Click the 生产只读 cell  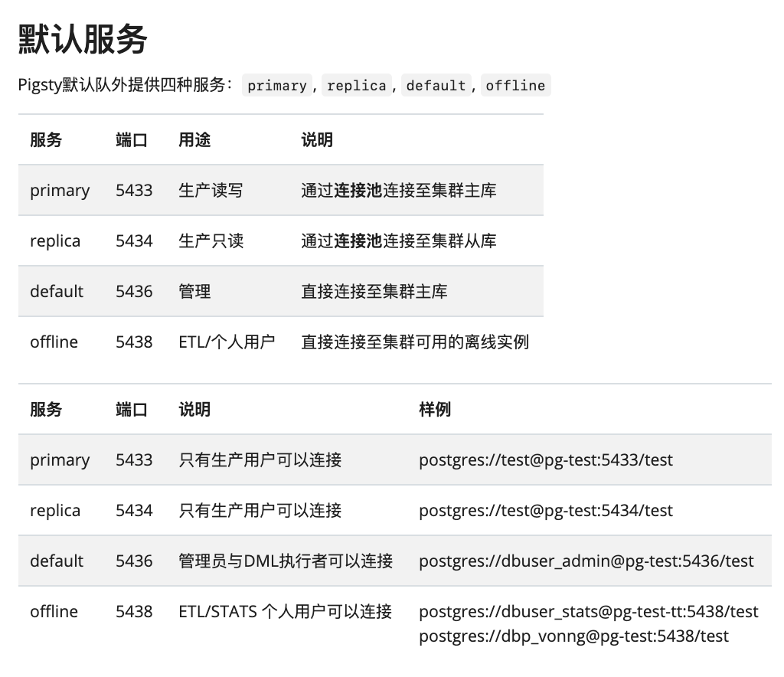click(211, 240)
